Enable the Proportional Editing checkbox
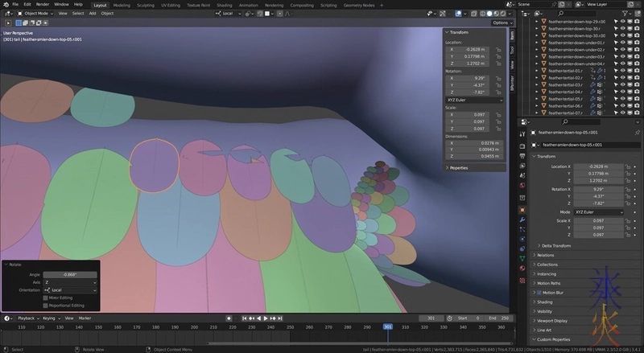 point(44,306)
